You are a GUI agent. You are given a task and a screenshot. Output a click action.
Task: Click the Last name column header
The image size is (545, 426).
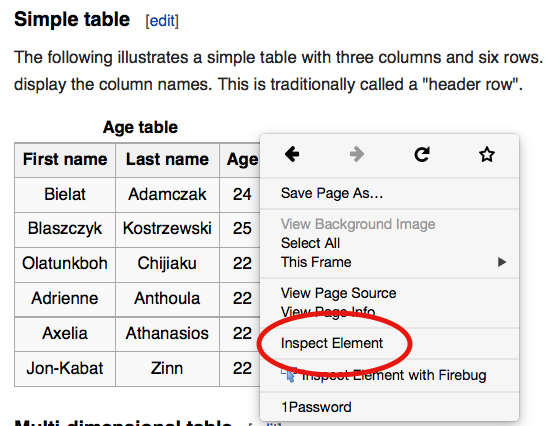168,160
